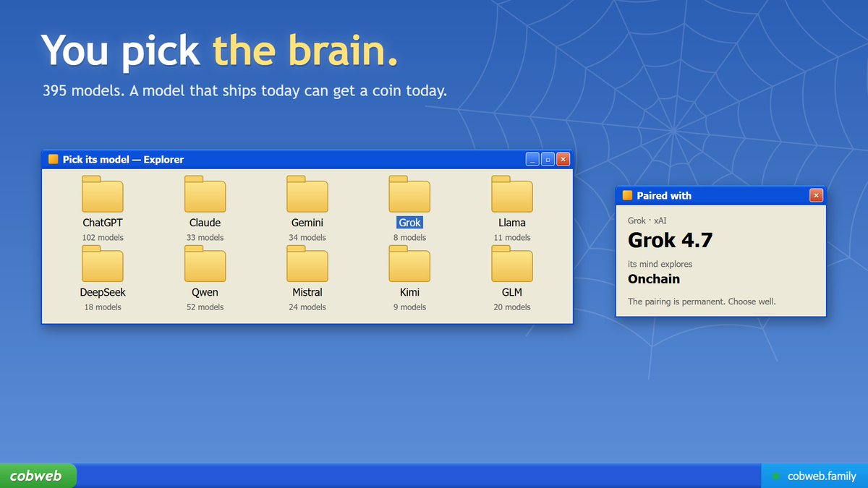Open the Qwen folder icon
Viewport: 868px width, 488px height.
pyautogui.click(x=205, y=263)
